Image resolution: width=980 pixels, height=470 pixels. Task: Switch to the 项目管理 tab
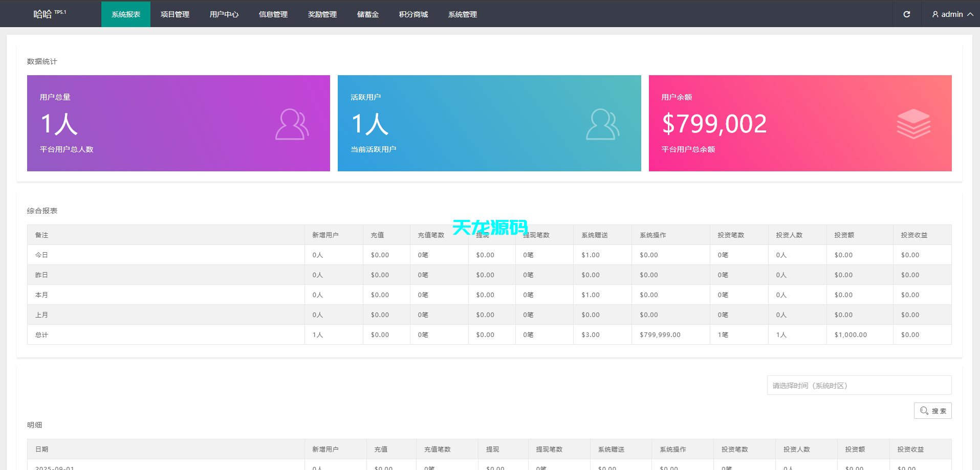175,14
